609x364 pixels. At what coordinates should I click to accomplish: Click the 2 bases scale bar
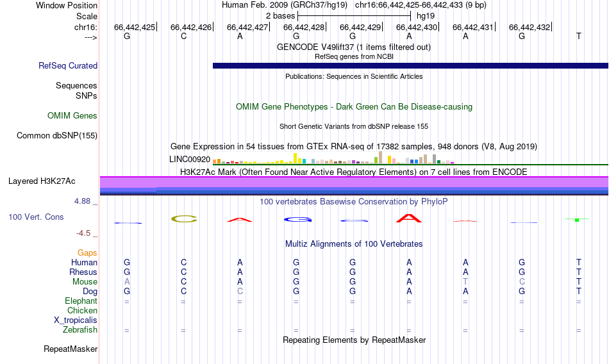pyautogui.click(x=354, y=16)
